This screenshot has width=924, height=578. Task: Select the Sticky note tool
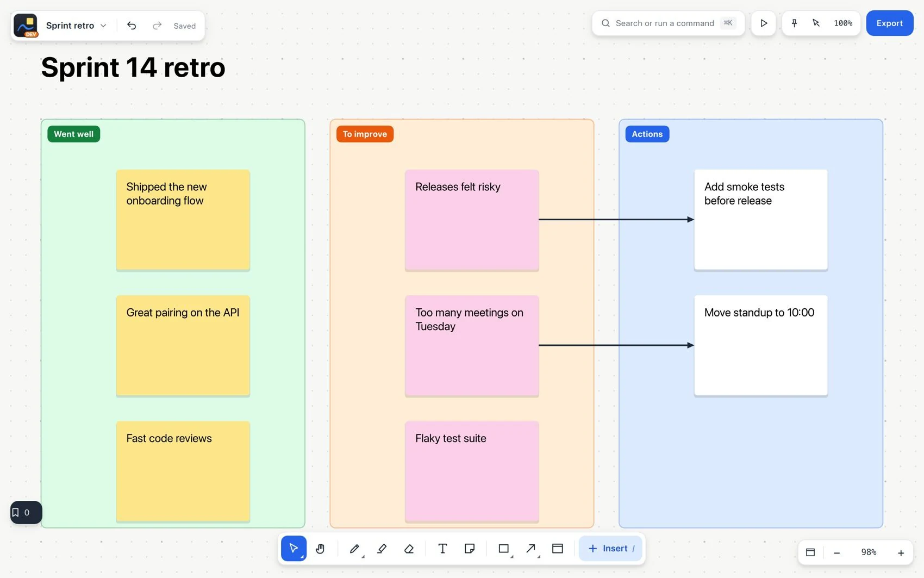[x=470, y=548]
